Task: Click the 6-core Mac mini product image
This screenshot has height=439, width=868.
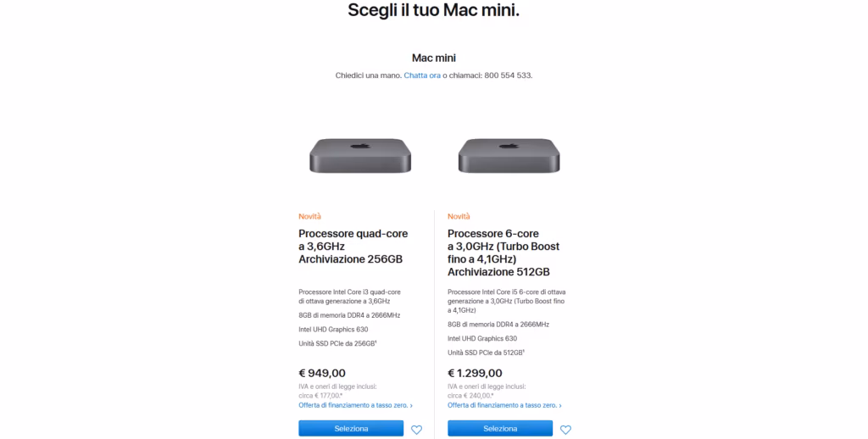Action: point(509,155)
